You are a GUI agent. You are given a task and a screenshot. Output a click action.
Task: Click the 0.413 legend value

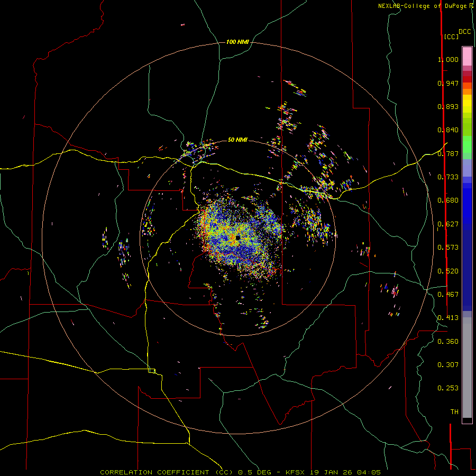[448, 318]
